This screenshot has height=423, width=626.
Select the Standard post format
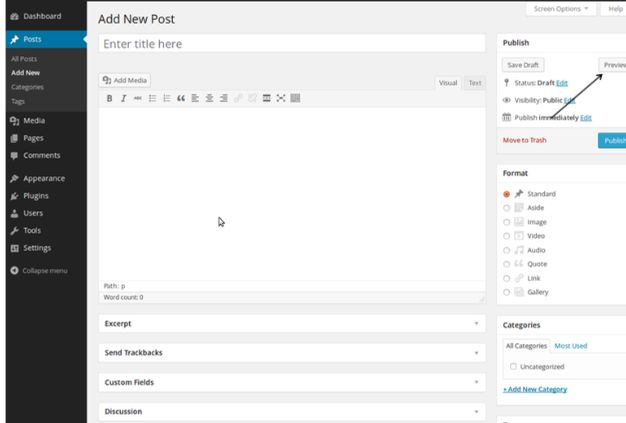(507, 194)
